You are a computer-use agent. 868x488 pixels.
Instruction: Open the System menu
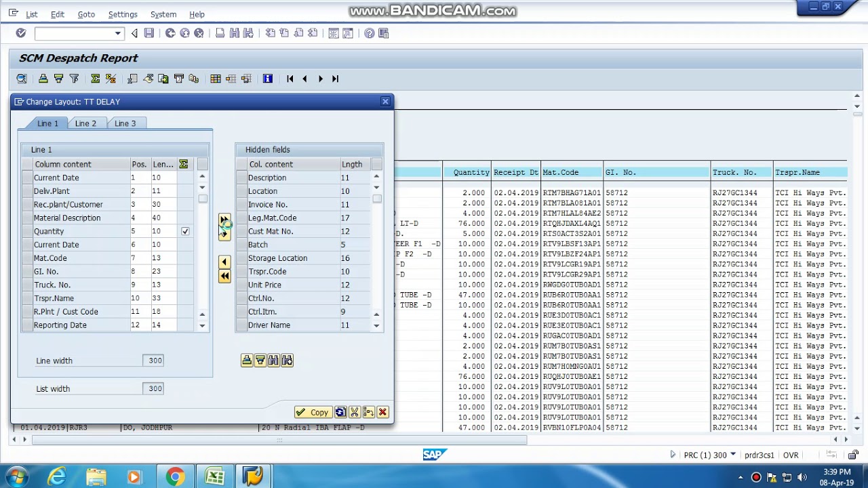coord(163,14)
